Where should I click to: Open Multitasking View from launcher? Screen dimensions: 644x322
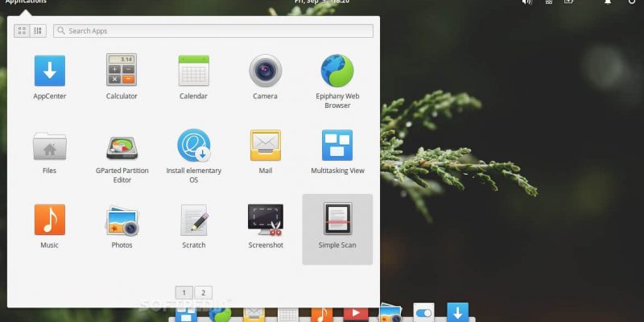pyautogui.click(x=337, y=145)
